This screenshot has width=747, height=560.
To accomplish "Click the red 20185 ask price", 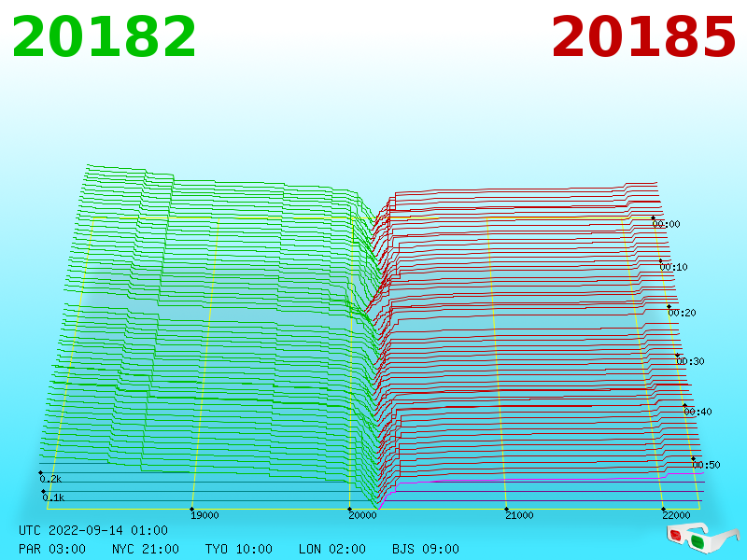I will [x=643, y=37].
